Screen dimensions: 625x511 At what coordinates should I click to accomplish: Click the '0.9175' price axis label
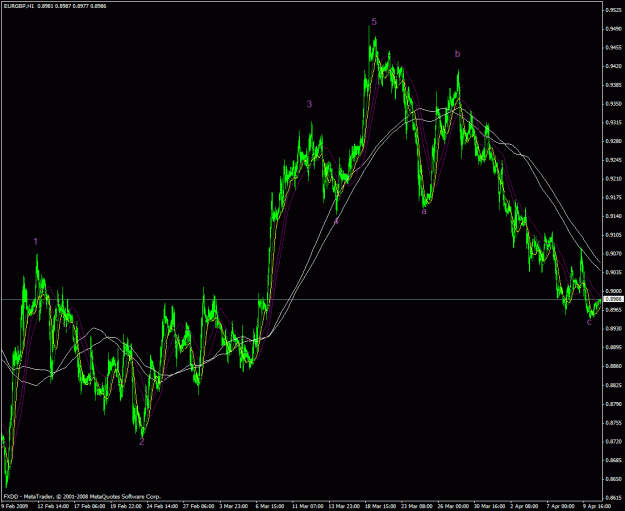[614, 198]
